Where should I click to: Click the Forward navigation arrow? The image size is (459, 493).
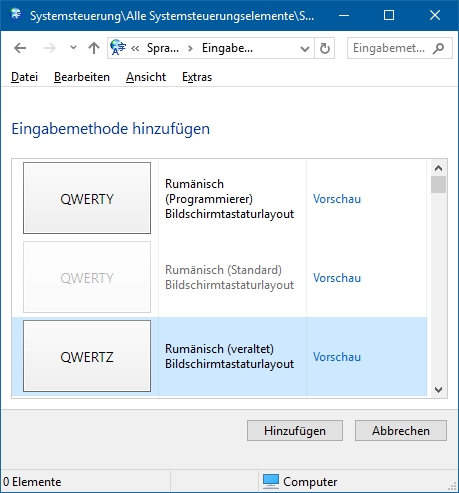pyautogui.click(x=50, y=48)
